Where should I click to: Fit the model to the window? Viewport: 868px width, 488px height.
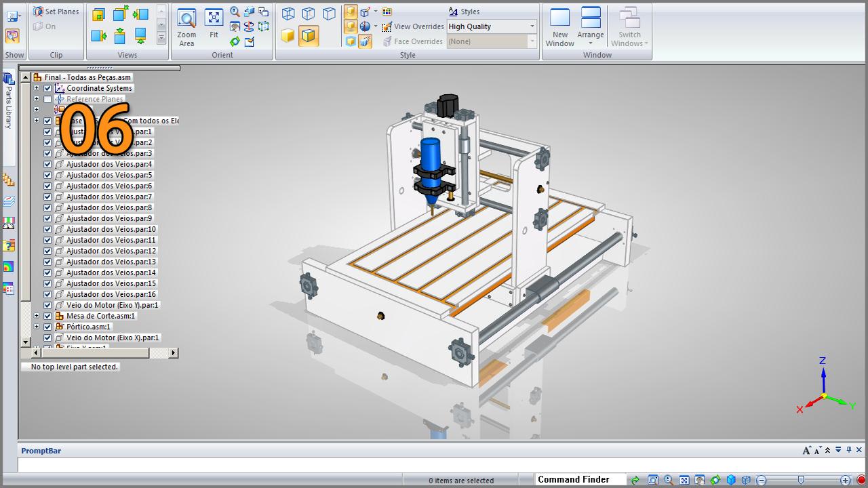(214, 27)
